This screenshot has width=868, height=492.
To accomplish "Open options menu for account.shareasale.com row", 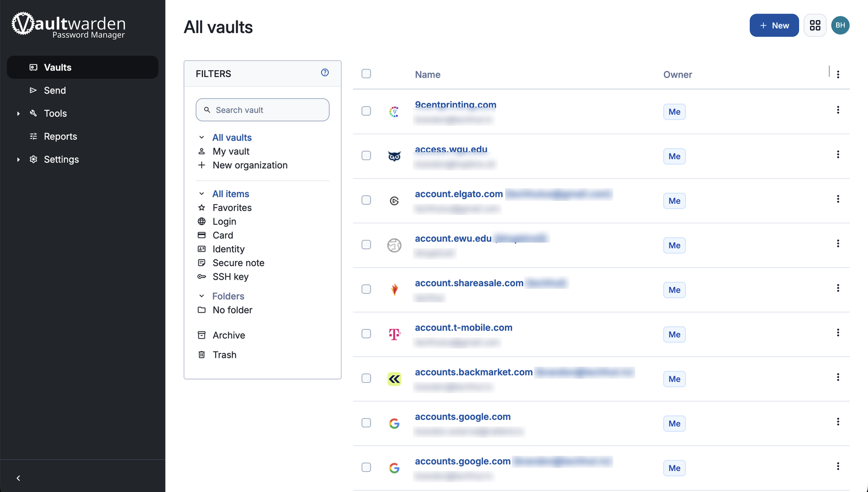I will pos(838,288).
